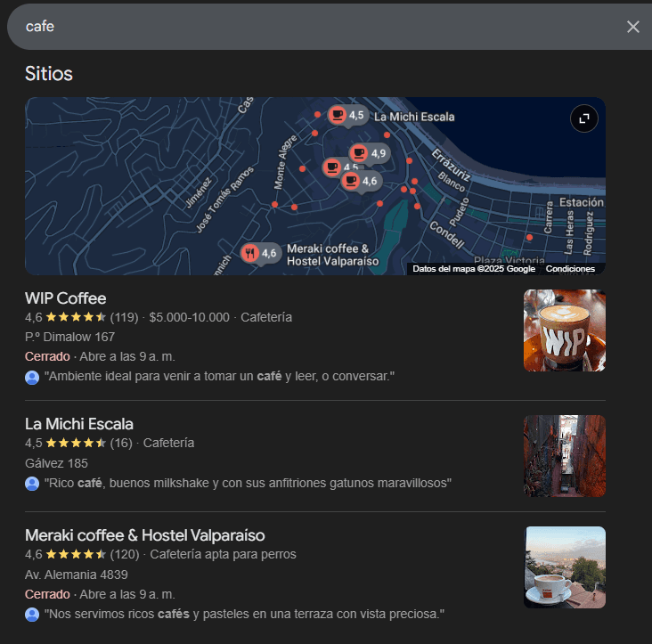
Task: View the WIP Coffee latte photo thumbnail
Action: [564, 330]
